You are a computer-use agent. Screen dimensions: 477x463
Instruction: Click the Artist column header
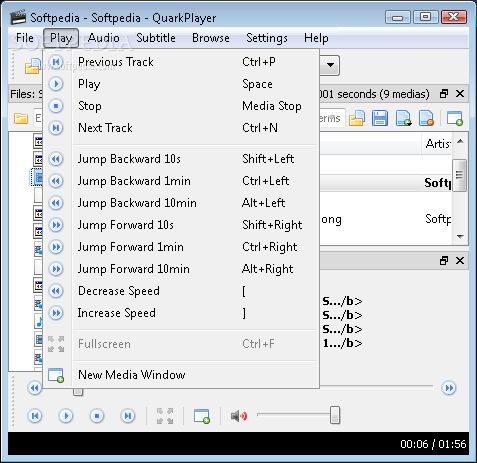(437, 144)
